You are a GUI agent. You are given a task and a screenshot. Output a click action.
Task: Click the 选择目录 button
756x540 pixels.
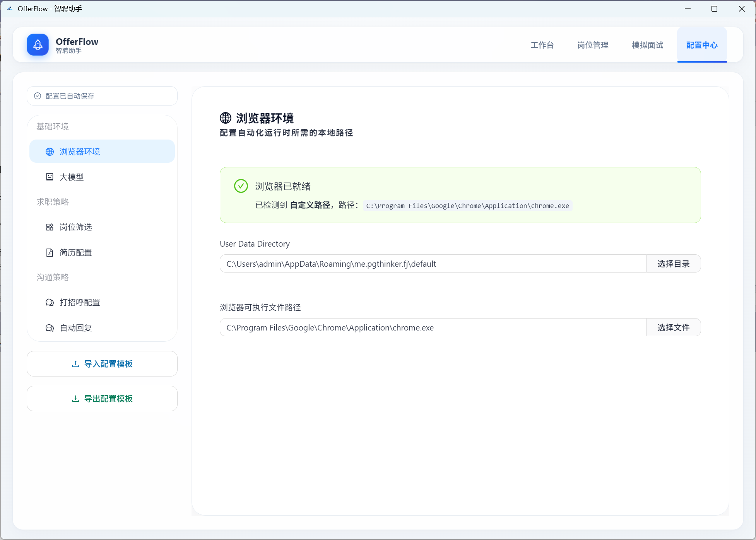[673, 264]
